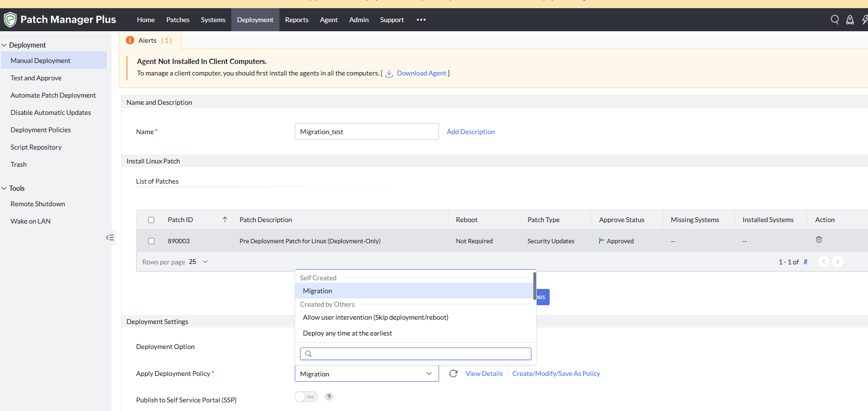
Task: Click the Add Description link
Action: tap(470, 132)
